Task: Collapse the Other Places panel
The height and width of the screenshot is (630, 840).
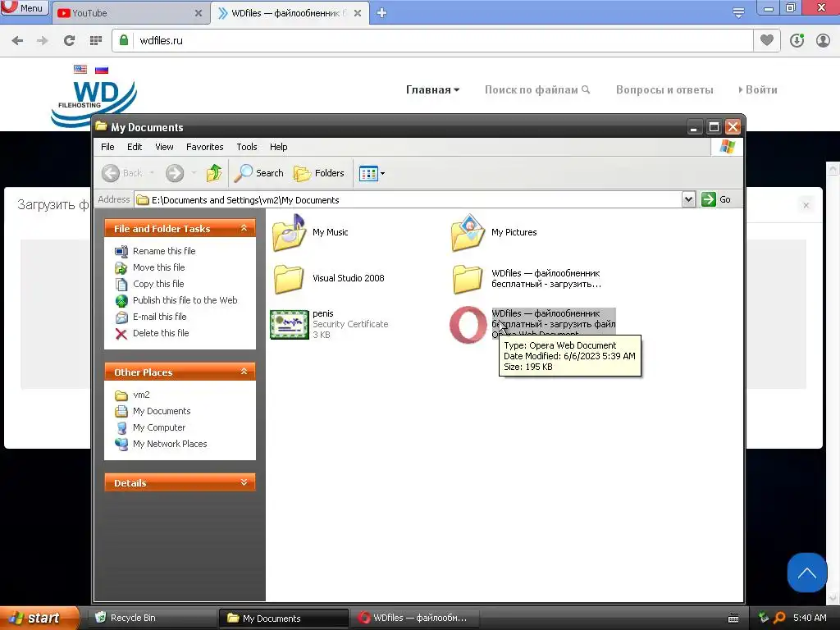Action: point(244,372)
